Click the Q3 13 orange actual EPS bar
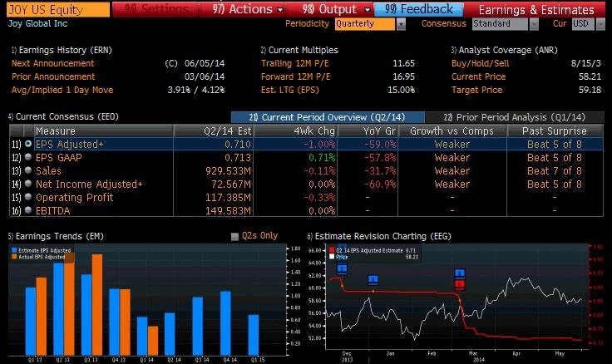The width and height of the screenshot is (612, 364). click(x=97, y=304)
